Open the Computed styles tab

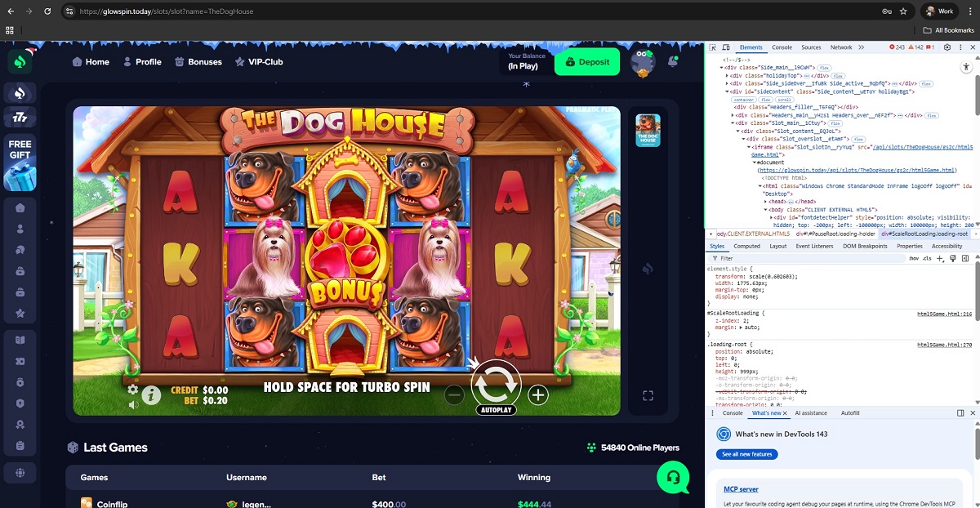[x=746, y=246]
